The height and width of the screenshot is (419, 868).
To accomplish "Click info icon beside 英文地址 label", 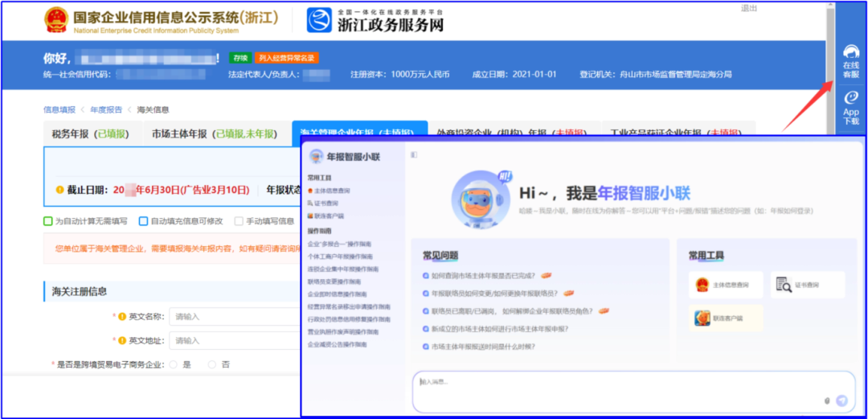I will click(x=122, y=340).
